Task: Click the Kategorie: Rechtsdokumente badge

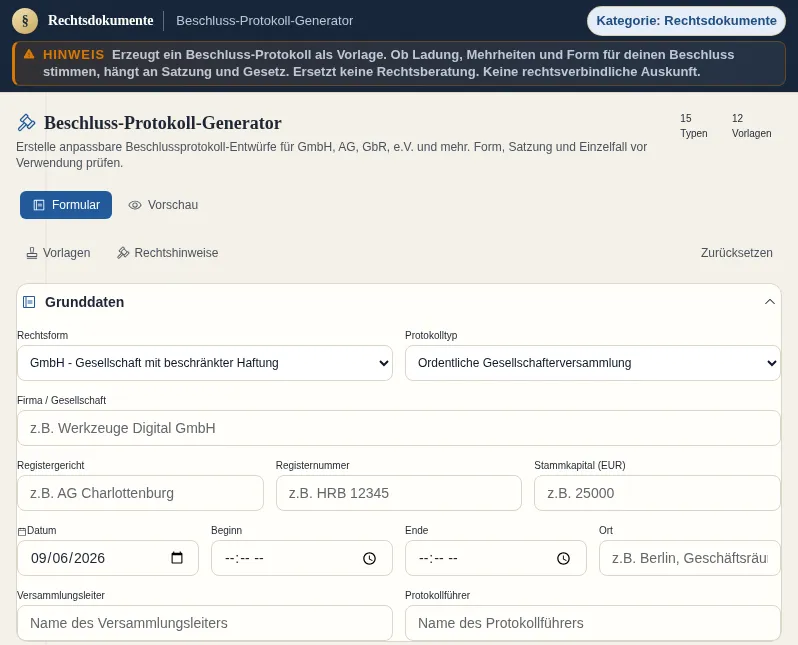Action: click(686, 21)
